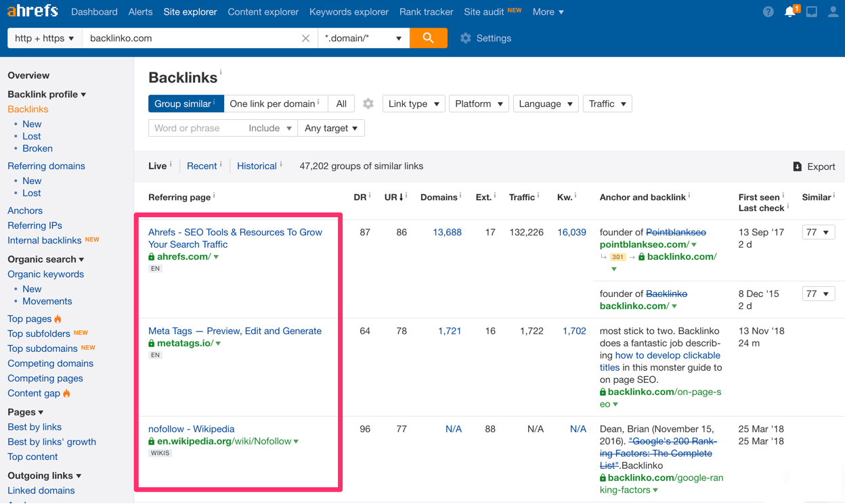Screen dimensions: 845x504
Task: Switch to One link per domain
Action: [x=276, y=104]
